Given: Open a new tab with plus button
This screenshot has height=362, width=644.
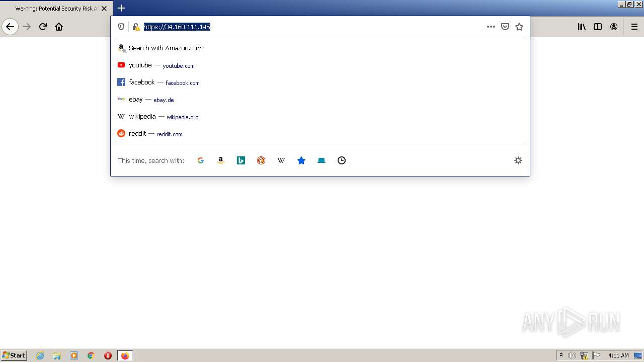Looking at the screenshot, I should [121, 8].
